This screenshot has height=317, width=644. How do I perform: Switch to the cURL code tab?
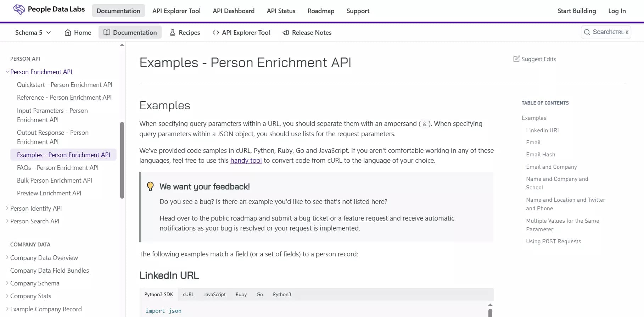tap(188, 294)
